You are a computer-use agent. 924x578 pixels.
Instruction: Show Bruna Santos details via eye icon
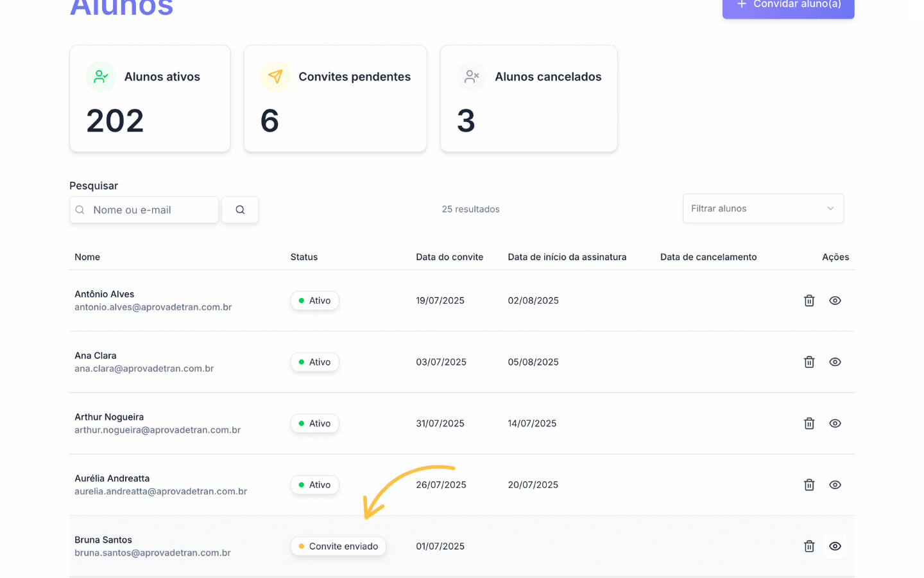tap(835, 547)
